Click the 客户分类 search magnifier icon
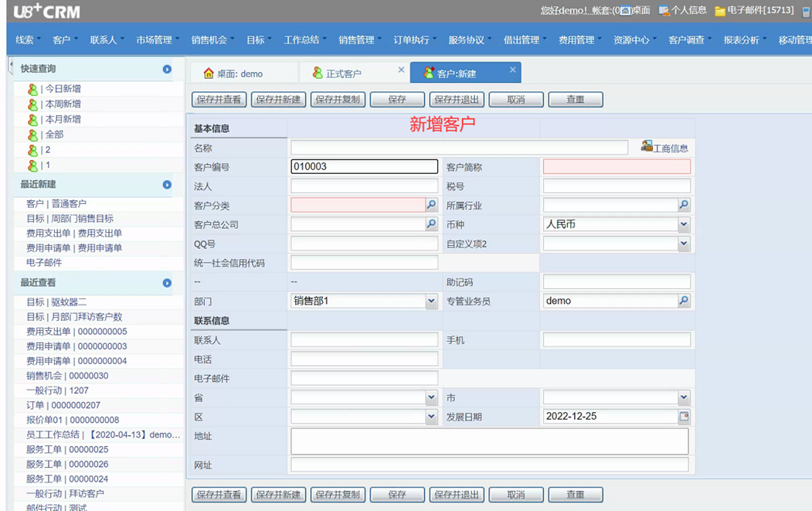Viewport: 812px width, 511px height. 431,205
